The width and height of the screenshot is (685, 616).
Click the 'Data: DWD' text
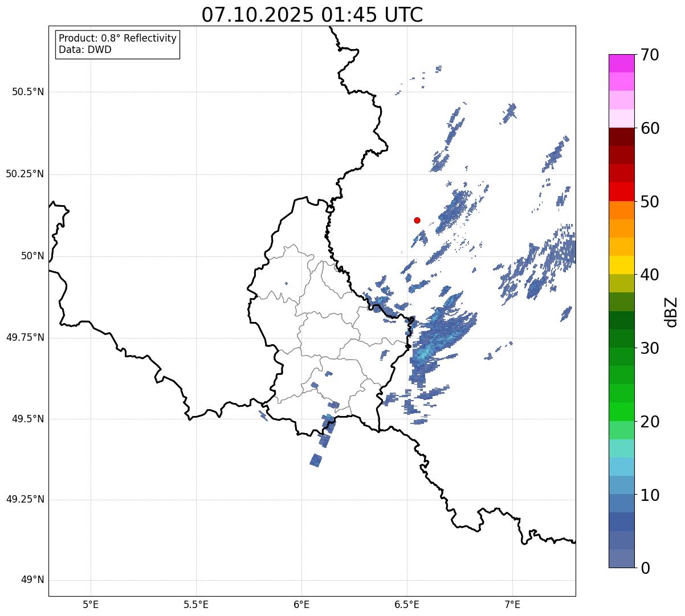[x=85, y=50]
